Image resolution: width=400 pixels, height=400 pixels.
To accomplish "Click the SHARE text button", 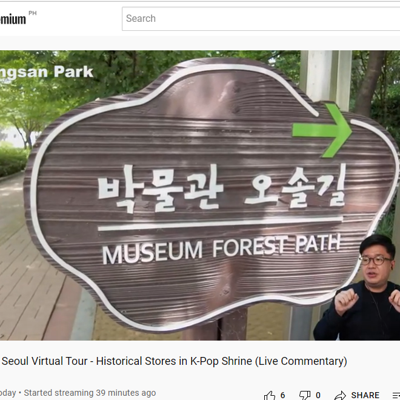I will 365,395.
